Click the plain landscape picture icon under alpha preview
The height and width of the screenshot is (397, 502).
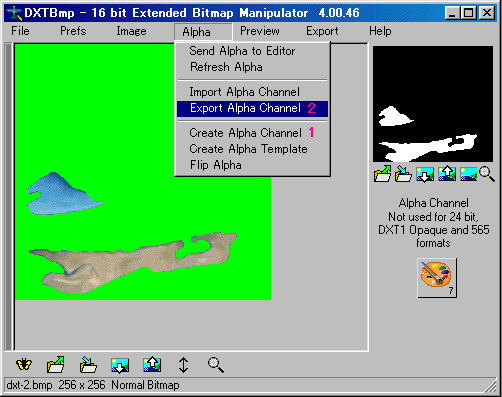(468, 174)
